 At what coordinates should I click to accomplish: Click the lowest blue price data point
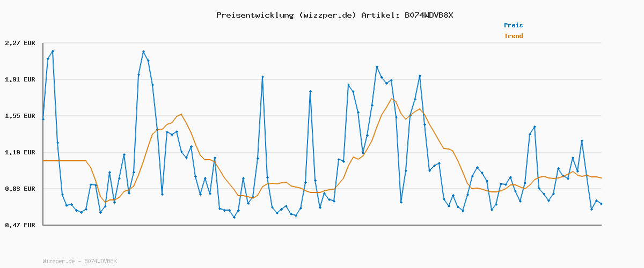pyautogui.click(x=234, y=217)
